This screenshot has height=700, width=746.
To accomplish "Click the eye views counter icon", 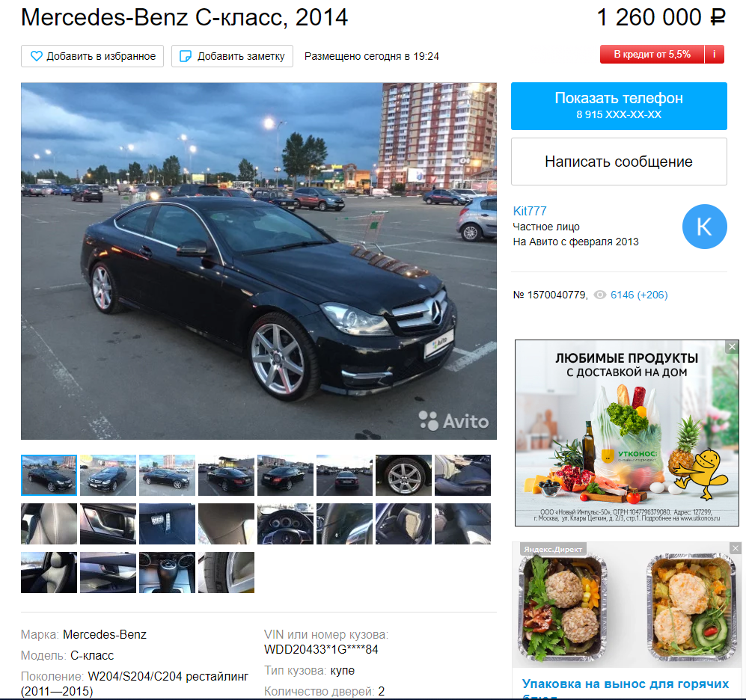I will tap(600, 295).
